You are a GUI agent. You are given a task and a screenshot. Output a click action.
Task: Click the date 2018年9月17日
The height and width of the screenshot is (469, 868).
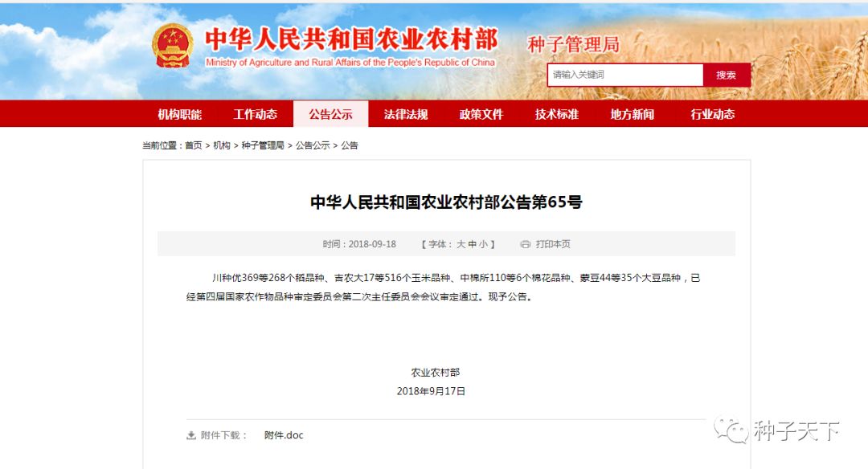(432, 391)
